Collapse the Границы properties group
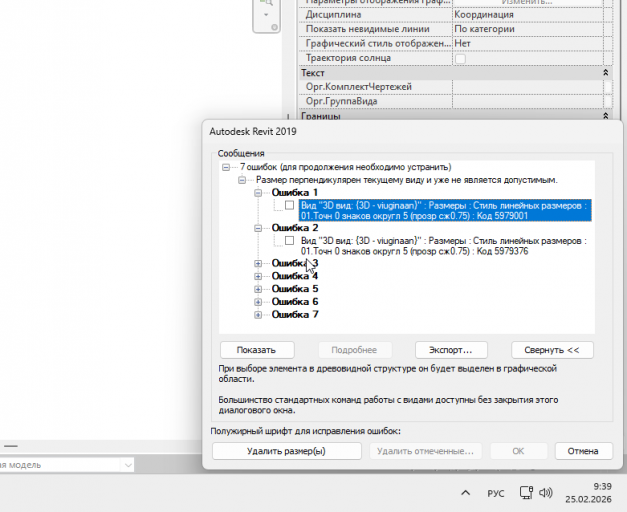The image size is (627, 512). click(x=605, y=116)
